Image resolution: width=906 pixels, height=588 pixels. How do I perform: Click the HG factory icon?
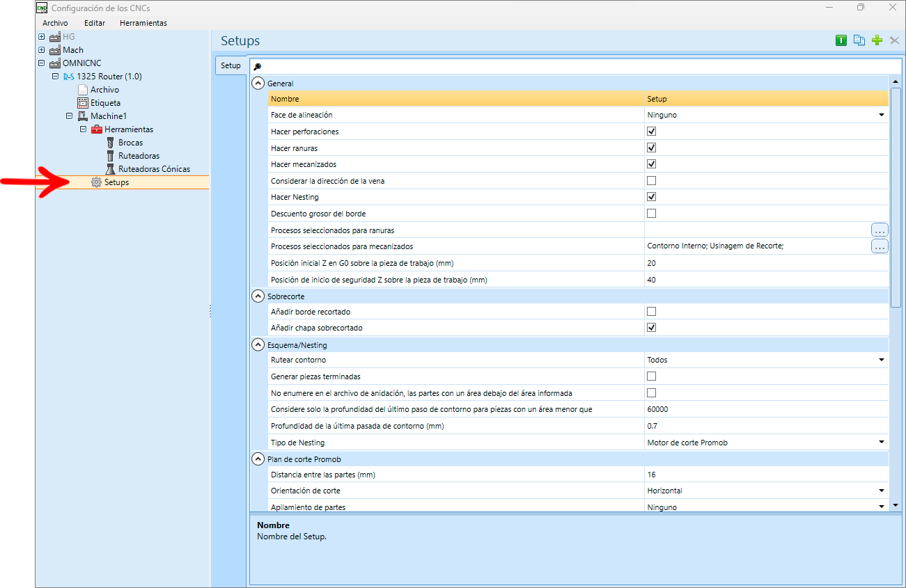click(55, 37)
